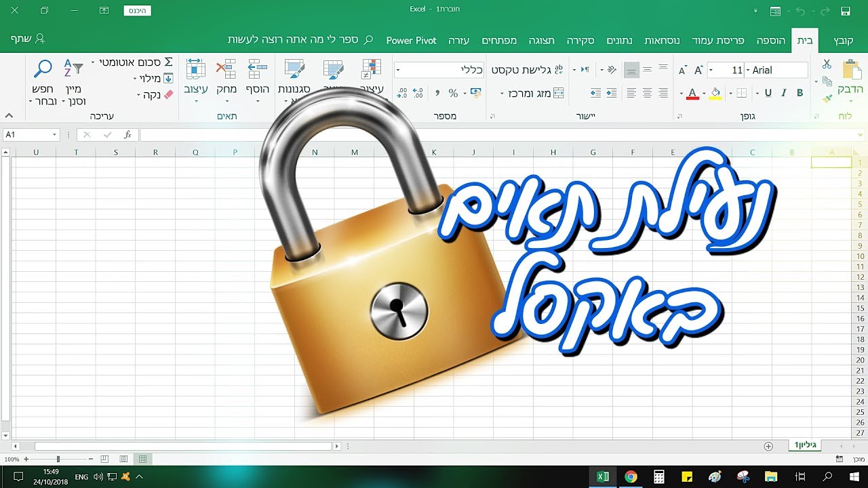This screenshot has width=868, height=488.
Task: Toggle Underline formatting
Action: click(768, 93)
